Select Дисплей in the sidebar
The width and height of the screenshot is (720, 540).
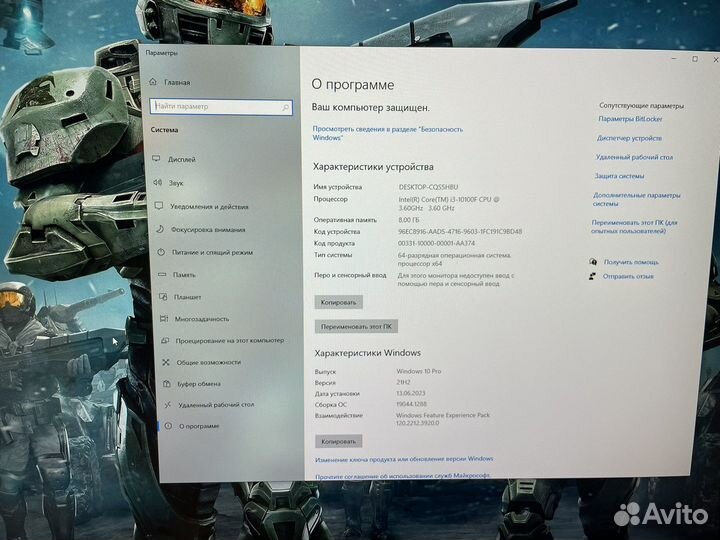tap(181, 159)
